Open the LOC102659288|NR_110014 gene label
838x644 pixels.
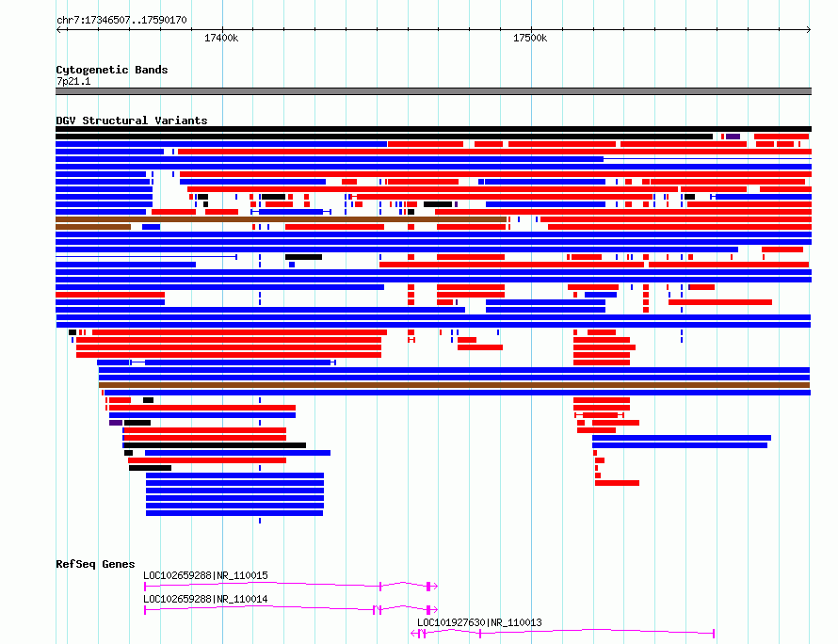pos(206,599)
